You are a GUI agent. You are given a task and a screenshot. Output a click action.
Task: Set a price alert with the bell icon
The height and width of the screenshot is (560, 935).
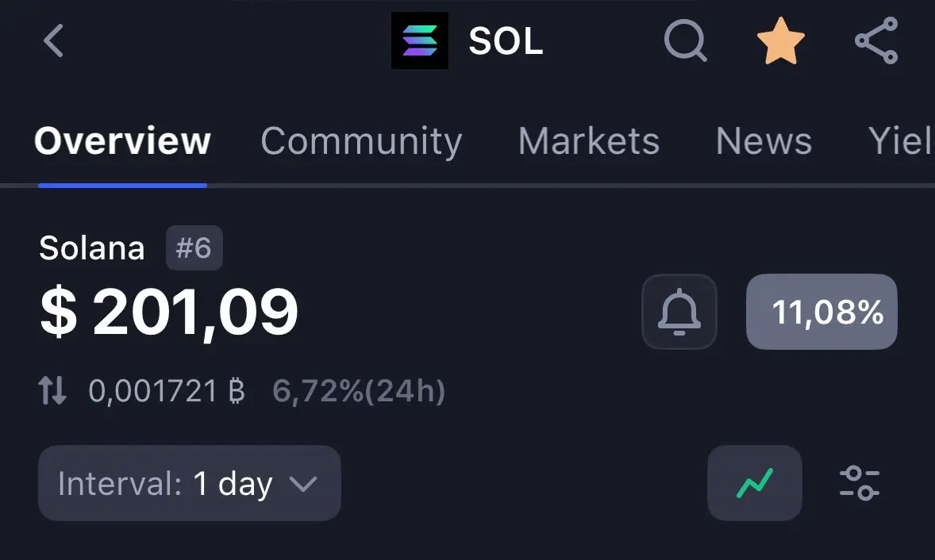[x=679, y=312]
